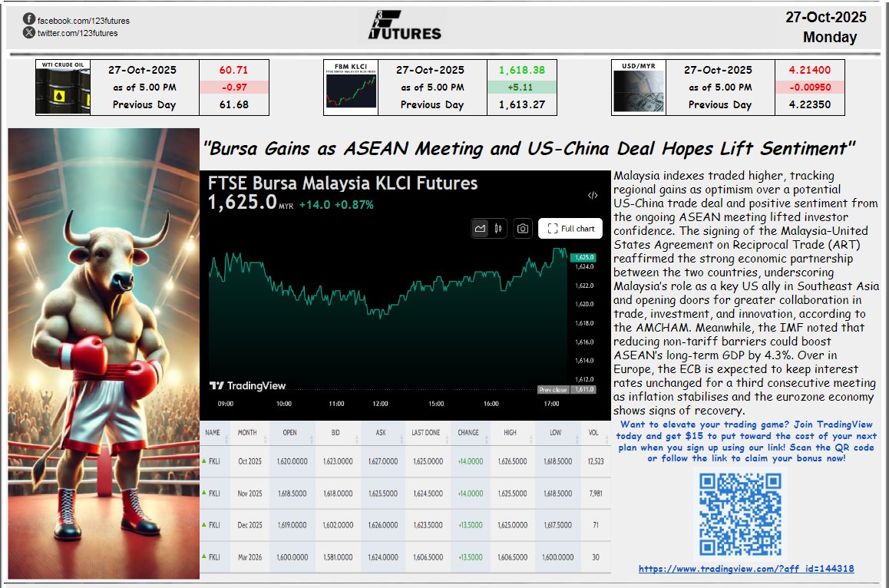Click the 123 Futures logo
Image resolution: width=889 pixels, height=588 pixels.
click(405, 25)
